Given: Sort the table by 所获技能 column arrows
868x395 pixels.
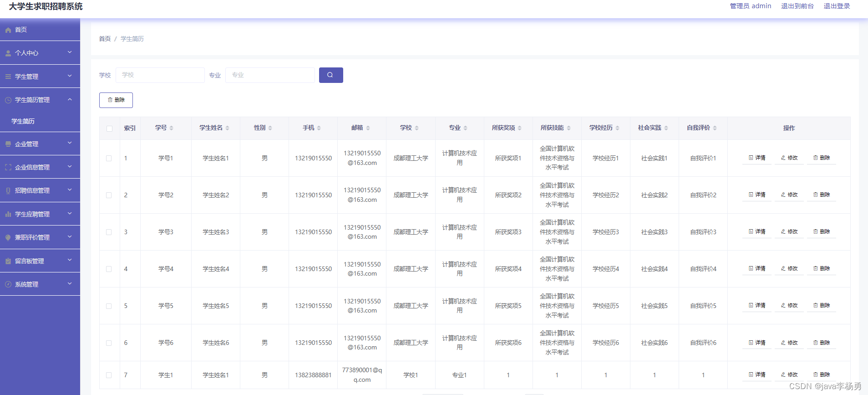Looking at the screenshot, I should tap(569, 128).
